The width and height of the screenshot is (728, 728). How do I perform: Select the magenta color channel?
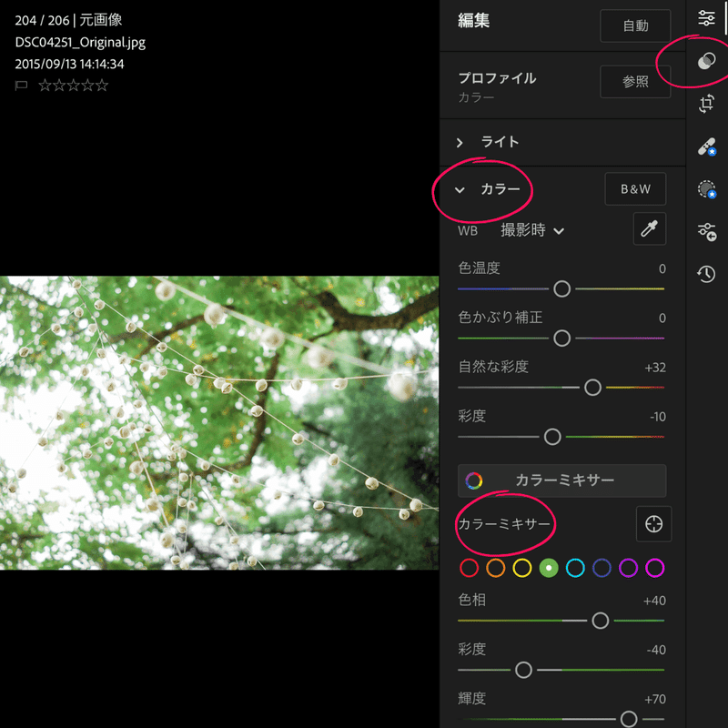(x=655, y=568)
